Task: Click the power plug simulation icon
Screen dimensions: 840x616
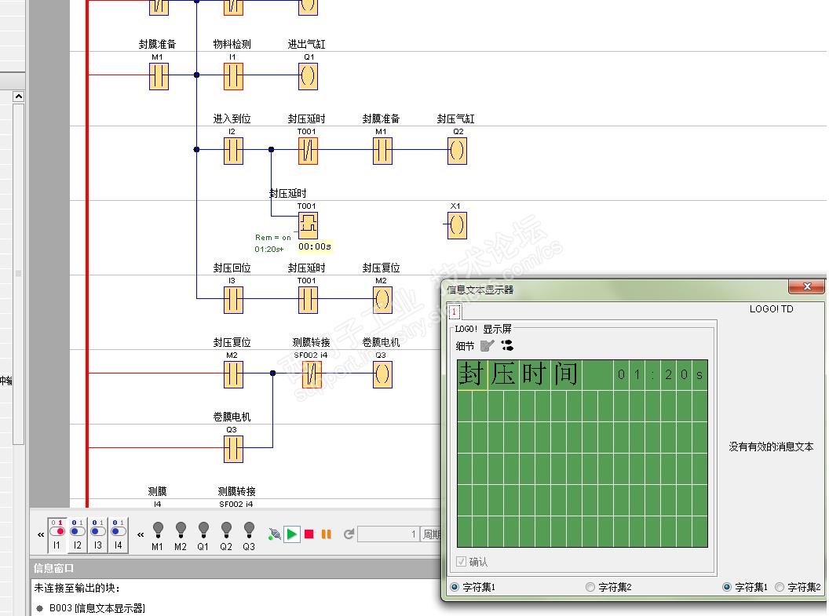Action: [x=274, y=534]
